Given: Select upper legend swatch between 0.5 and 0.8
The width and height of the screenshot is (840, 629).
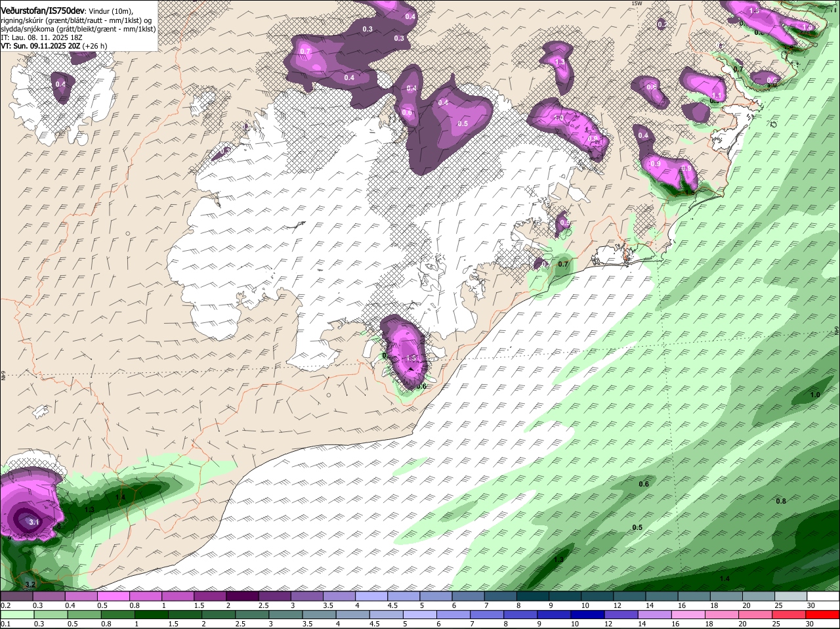Looking at the screenshot, I should pyautogui.click(x=113, y=596).
